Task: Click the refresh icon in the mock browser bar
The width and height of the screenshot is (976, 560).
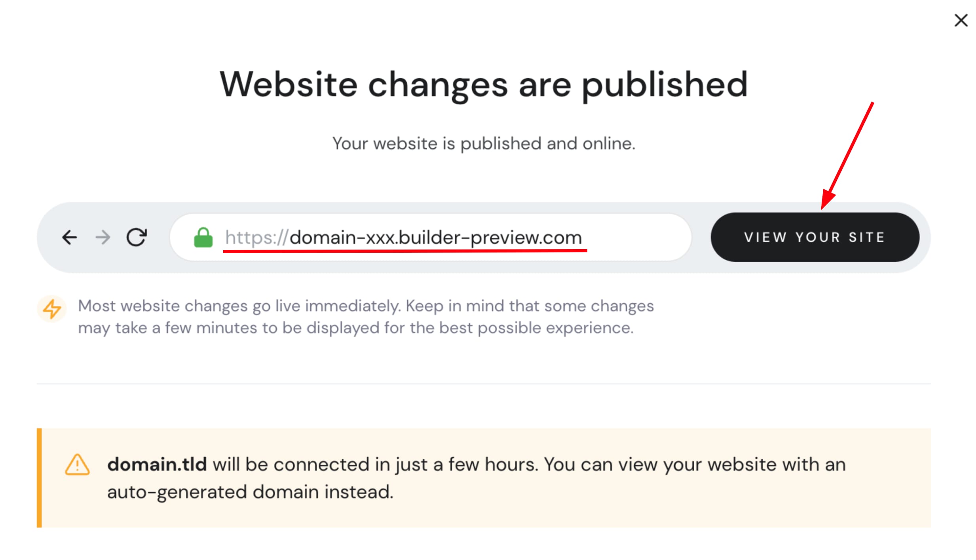Action: 137,236
